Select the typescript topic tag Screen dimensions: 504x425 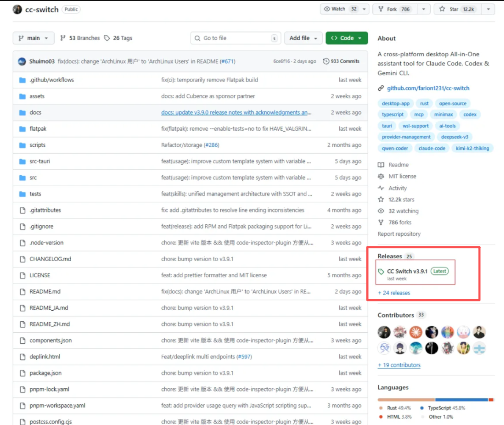click(393, 114)
